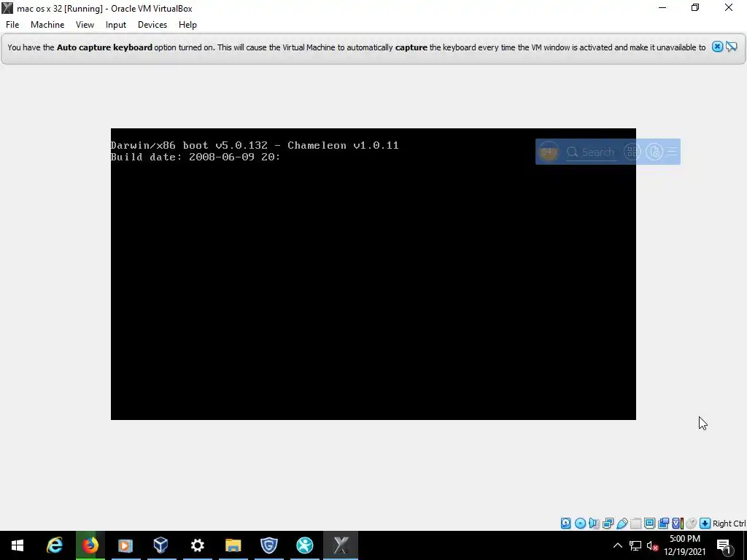Open the blue shield app in taskbar

click(268, 545)
